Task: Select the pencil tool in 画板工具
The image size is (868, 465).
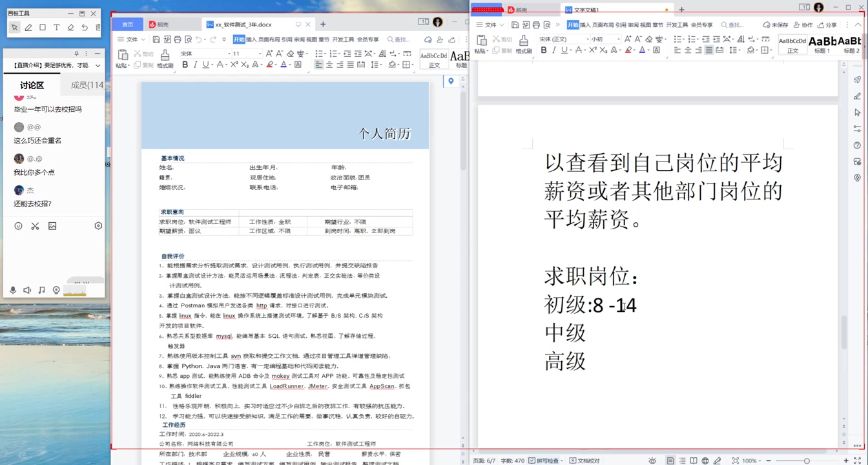Action: pos(28,28)
